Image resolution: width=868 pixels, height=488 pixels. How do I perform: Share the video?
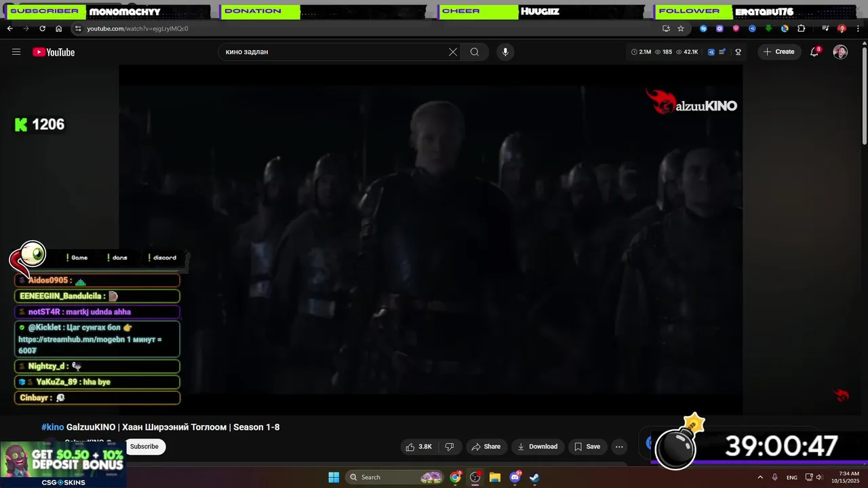486,447
